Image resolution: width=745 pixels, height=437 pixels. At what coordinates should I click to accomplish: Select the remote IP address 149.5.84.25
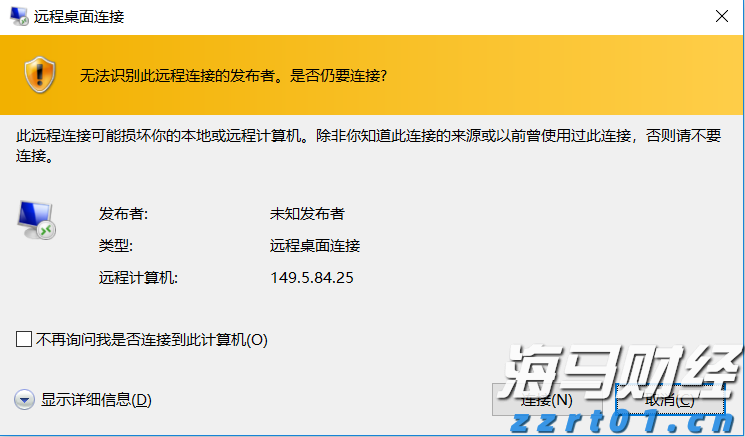(312, 277)
